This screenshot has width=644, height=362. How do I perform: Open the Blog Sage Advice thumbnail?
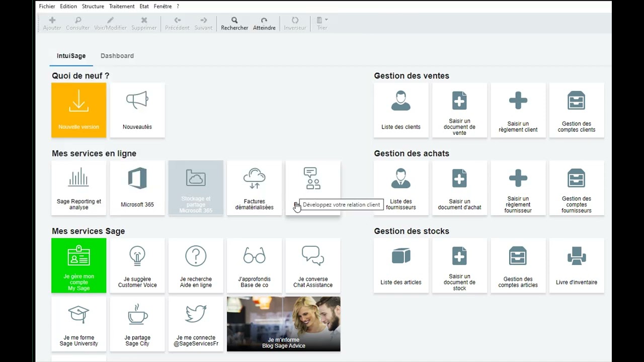pyautogui.click(x=284, y=324)
